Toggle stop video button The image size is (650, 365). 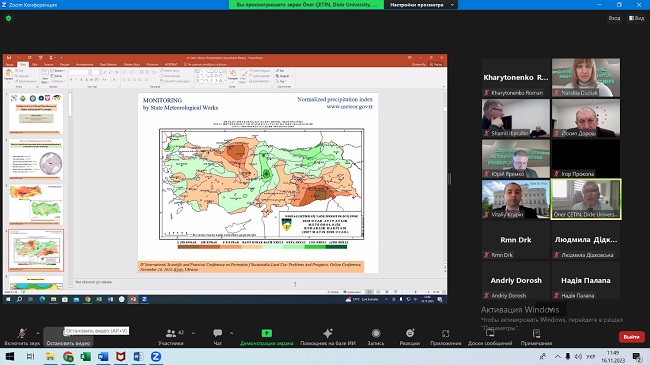pos(68,337)
